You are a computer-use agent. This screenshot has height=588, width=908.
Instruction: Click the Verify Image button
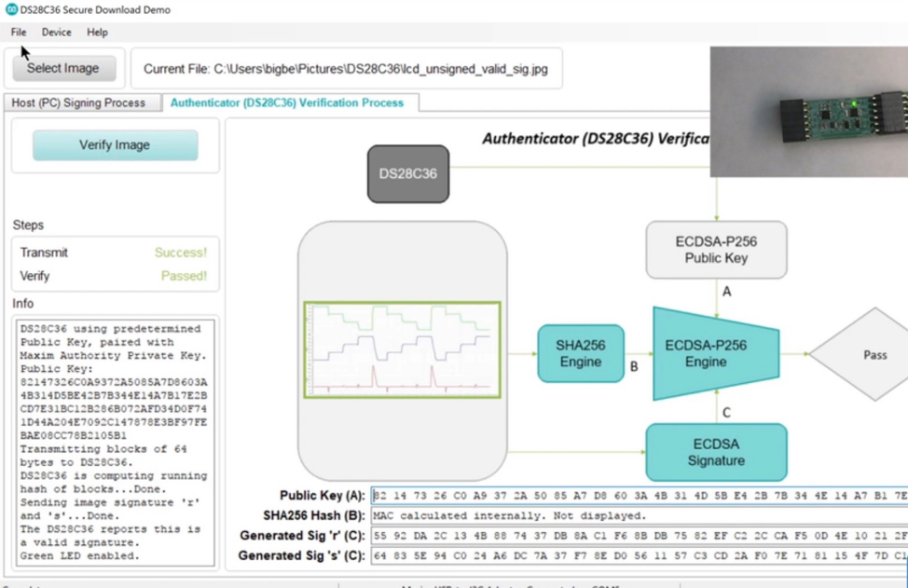point(115,144)
